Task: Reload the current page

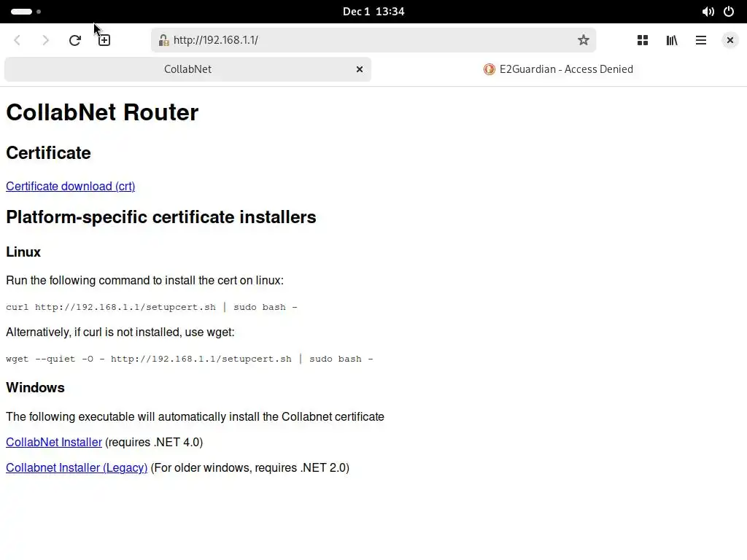Action: 75,40
